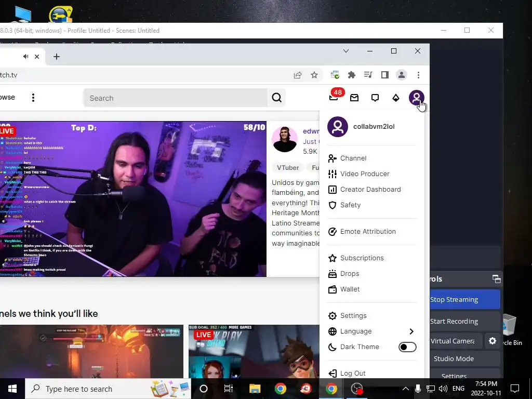
Task: Click the Chrome profile avatar icon
Action: pos(402,75)
